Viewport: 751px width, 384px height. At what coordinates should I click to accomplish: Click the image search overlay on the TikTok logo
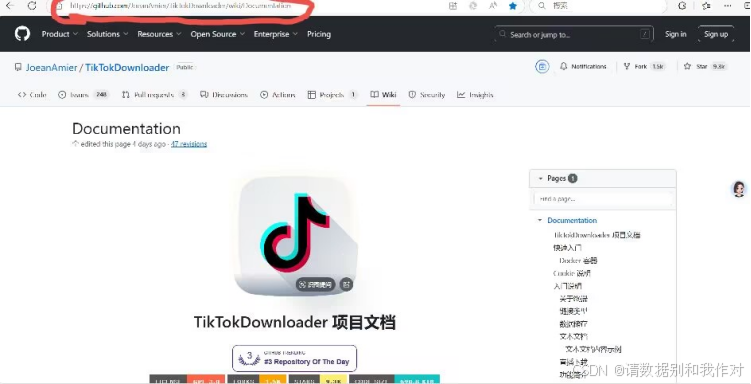click(x=315, y=284)
